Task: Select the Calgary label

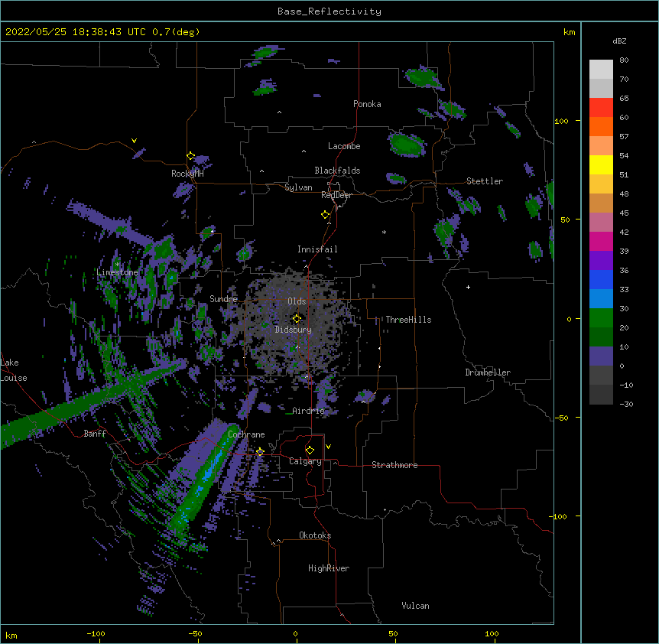Action: point(306,461)
